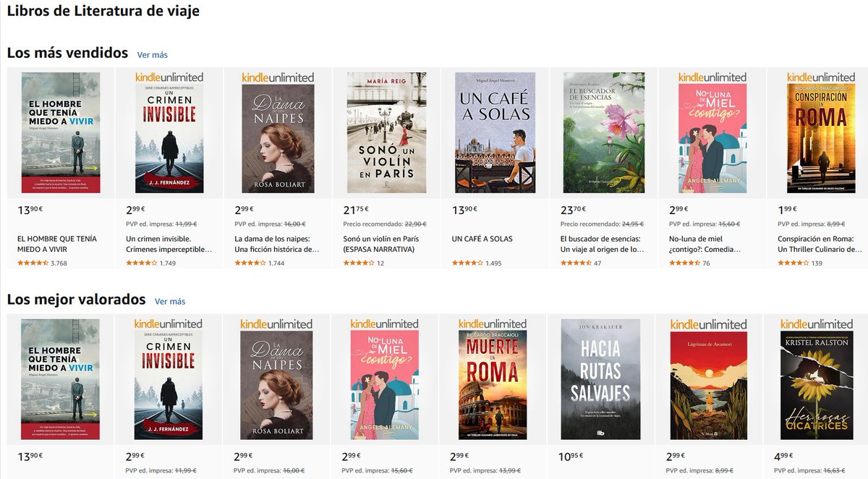Image resolution: width=868 pixels, height=479 pixels.
Task: Open 'No-luna de miel ¿contigo?' cover in Los mejor valorados
Action: (x=384, y=386)
